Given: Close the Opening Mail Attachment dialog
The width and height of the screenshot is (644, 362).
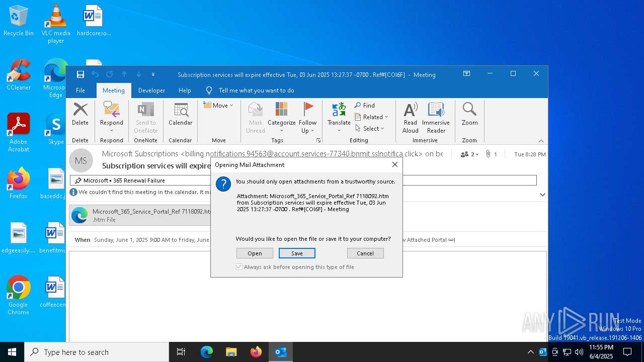Looking at the screenshot, I should pyautogui.click(x=395, y=164).
